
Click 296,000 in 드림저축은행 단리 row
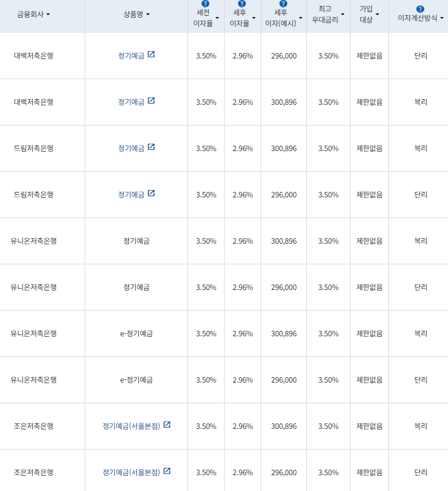tap(284, 195)
